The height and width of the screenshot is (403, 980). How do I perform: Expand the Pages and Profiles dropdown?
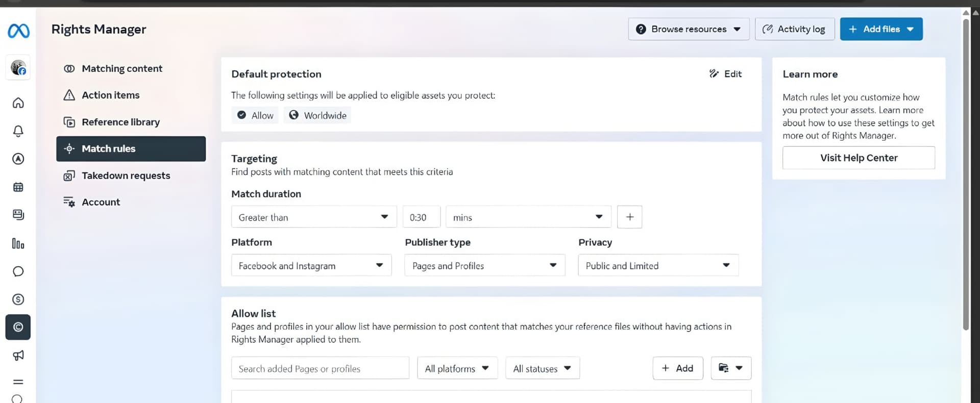(x=484, y=266)
